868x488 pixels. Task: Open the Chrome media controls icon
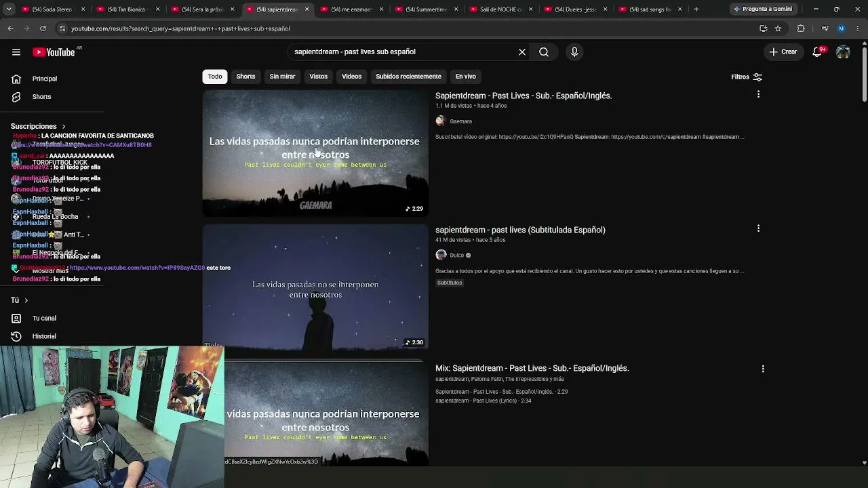[x=825, y=28]
